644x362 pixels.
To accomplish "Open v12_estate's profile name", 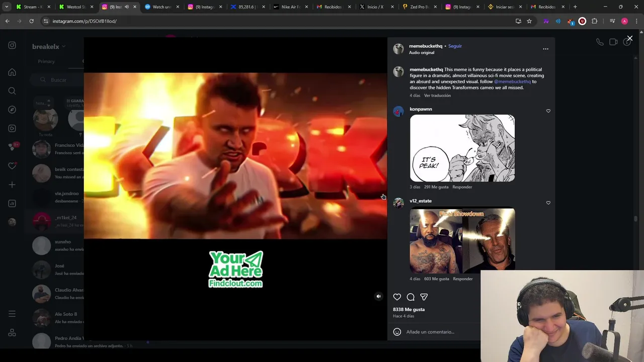I will click(x=421, y=201).
